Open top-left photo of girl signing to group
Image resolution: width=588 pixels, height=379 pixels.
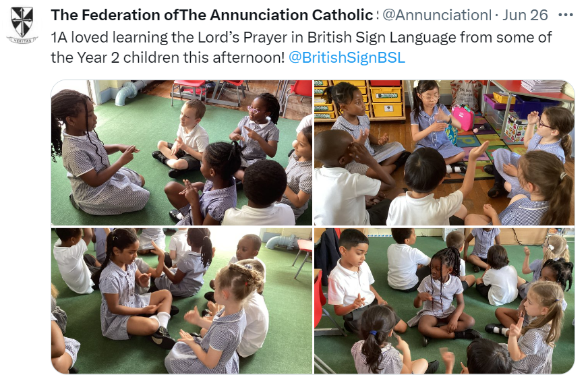coord(181,152)
